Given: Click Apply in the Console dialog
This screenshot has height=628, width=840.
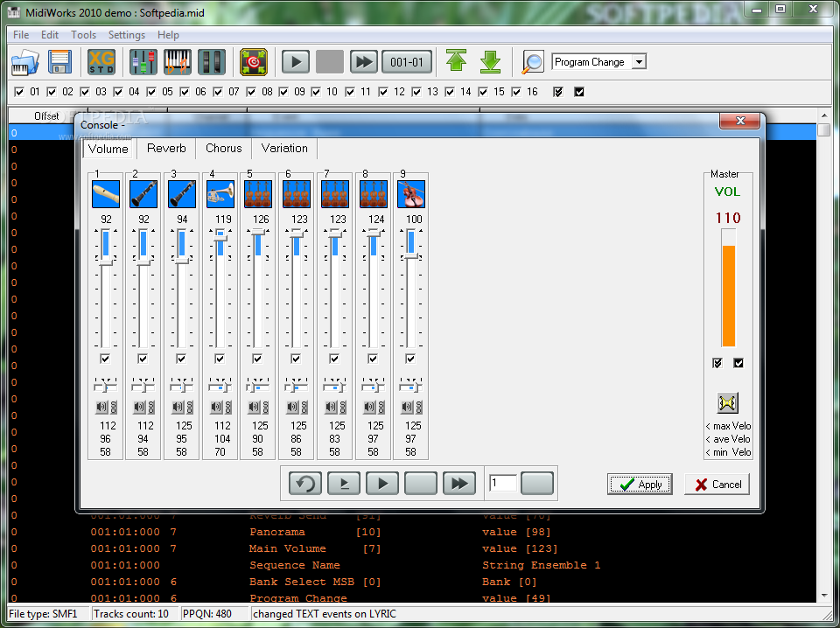Looking at the screenshot, I should (640, 485).
